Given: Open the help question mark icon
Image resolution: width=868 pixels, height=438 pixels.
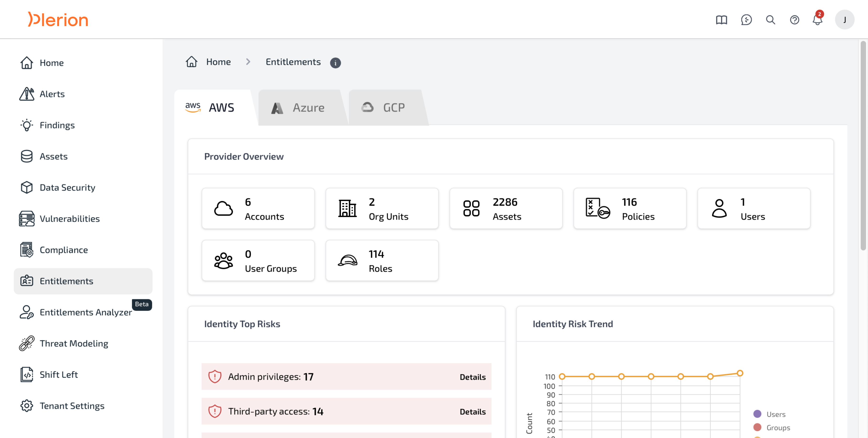Looking at the screenshot, I should tap(794, 20).
